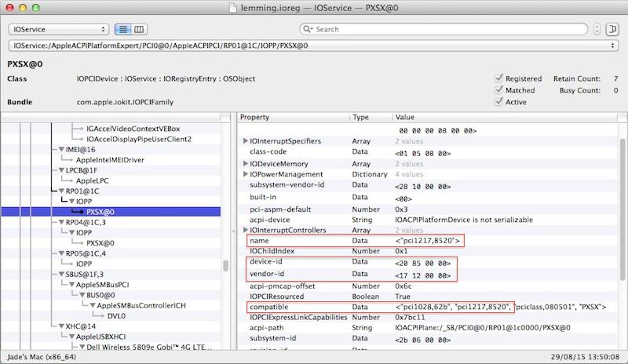
Task: Collapse the RP04@1C,3 node
Action: click(x=61, y=222)
